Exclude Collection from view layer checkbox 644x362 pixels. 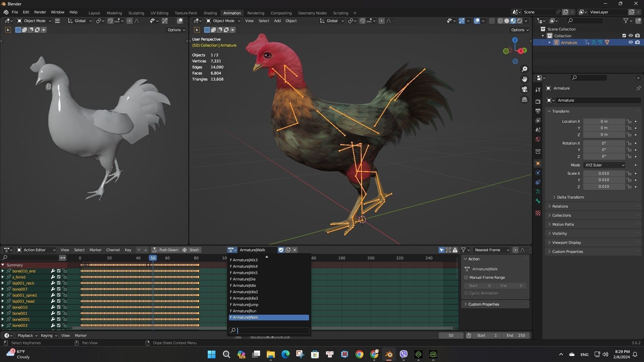point(624,36)
